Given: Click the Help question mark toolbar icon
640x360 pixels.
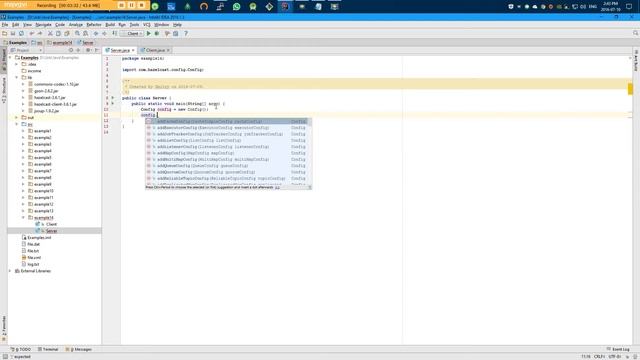Looking at the screenshot, I should (186, 33).
